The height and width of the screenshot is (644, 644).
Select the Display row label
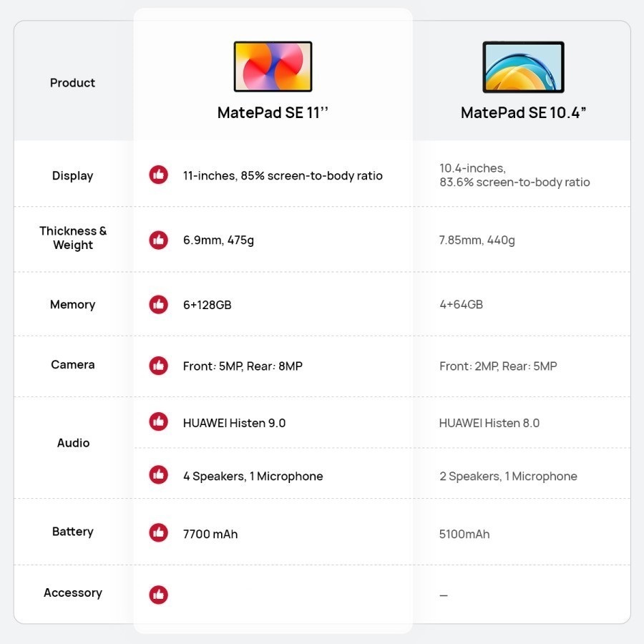click(x=72, y=176)
